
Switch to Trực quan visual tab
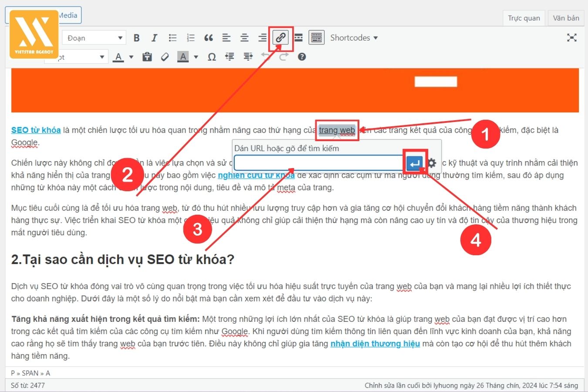click(524, 18)
